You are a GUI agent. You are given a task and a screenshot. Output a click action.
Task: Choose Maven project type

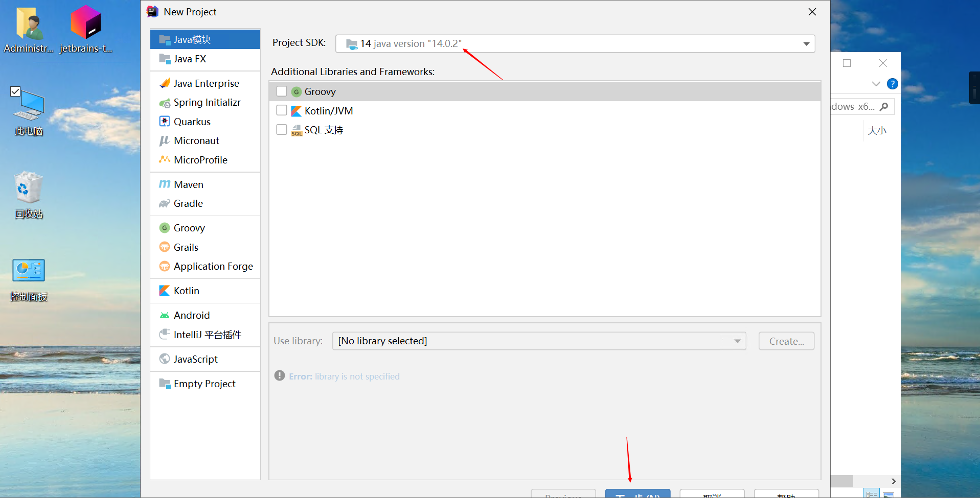pyautogui.click(x=205, y=184)
